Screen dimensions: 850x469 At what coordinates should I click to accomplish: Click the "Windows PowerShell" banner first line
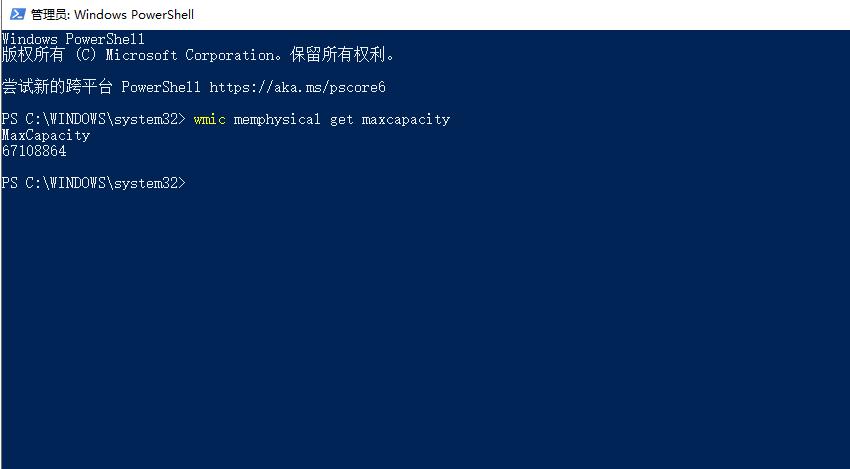pyautogui.click(x=73, y=39)
